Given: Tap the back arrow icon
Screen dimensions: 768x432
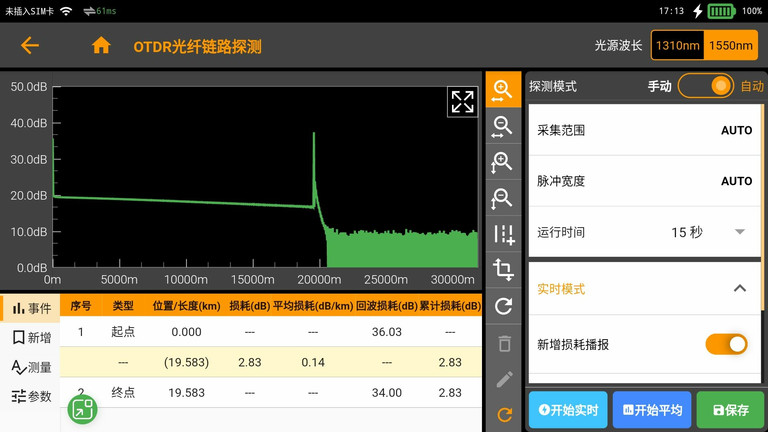Looking at the screenshot, I should click(30, 46).
